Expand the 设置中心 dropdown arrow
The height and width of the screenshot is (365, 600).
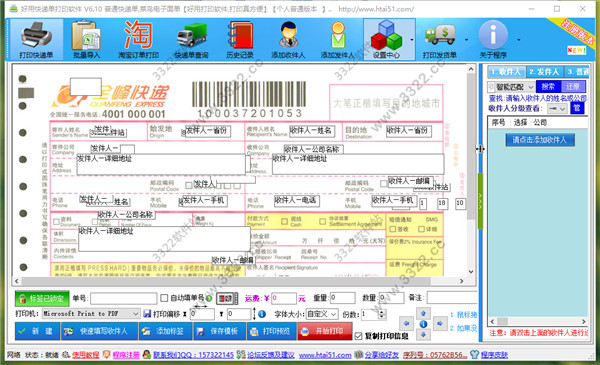(x=412, y=40)
